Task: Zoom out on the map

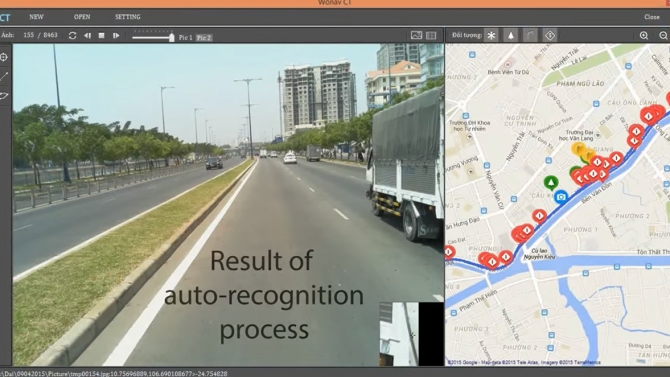Action: coord(664,36)
